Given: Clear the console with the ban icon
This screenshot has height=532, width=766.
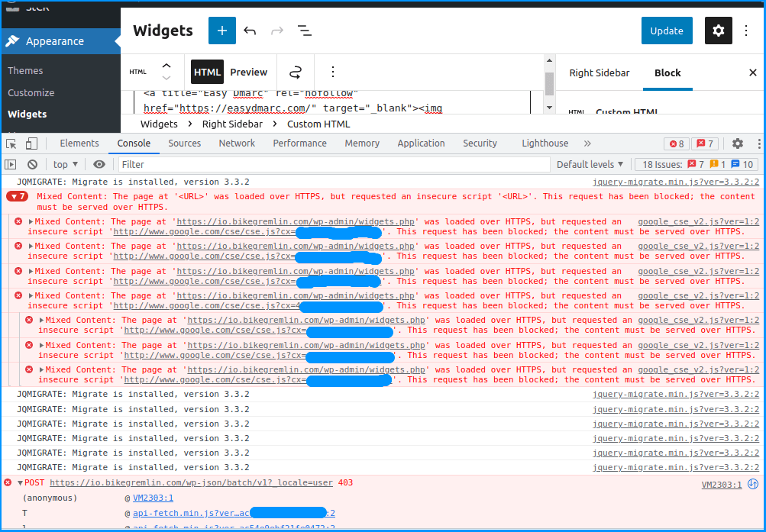Looking at the screenshot, I should coord(32,164).
